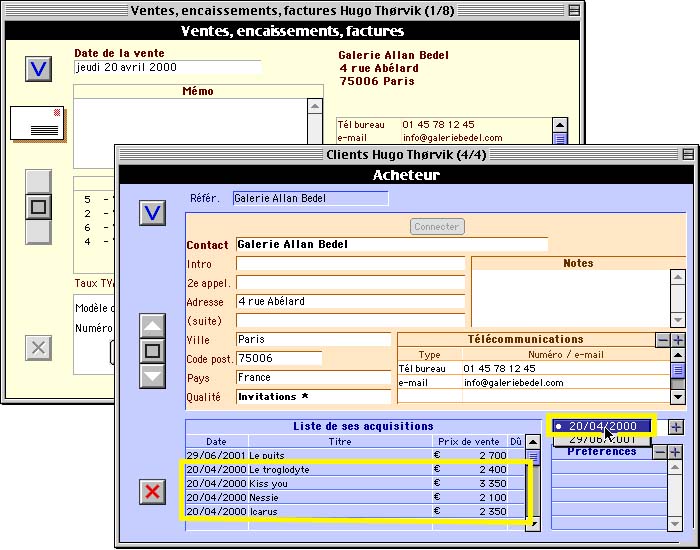
Task: Click inside the Mémo text area in Ventes window
Action: (191, 133)
